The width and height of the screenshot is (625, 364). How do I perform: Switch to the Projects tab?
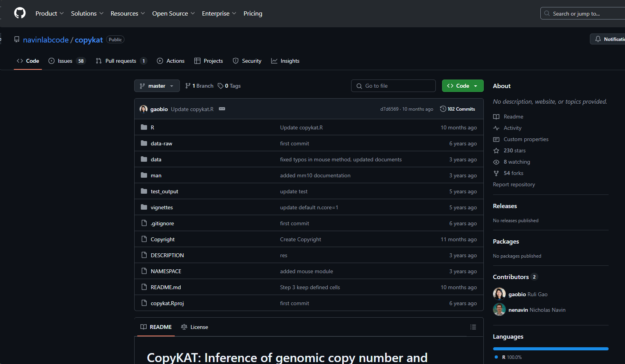[209, 61]
